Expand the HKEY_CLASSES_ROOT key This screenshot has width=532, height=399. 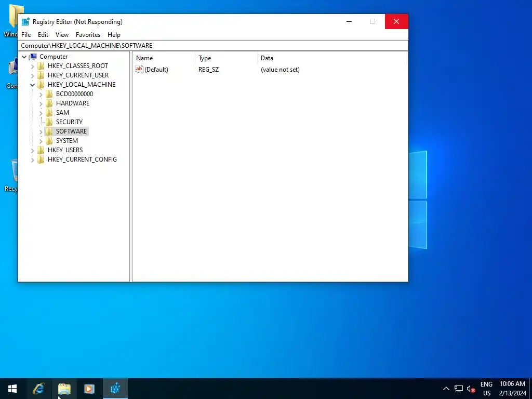tap(33, 66)
